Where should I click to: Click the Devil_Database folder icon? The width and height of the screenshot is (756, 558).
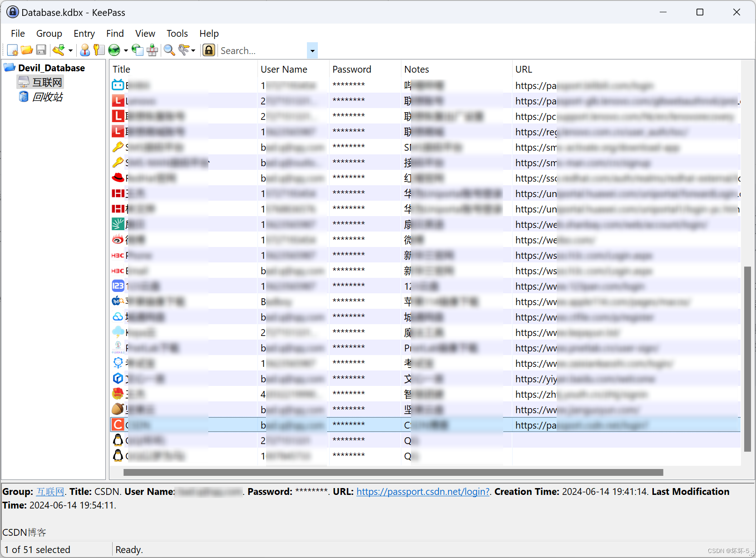pyautogui.click(x=10, y=68)
